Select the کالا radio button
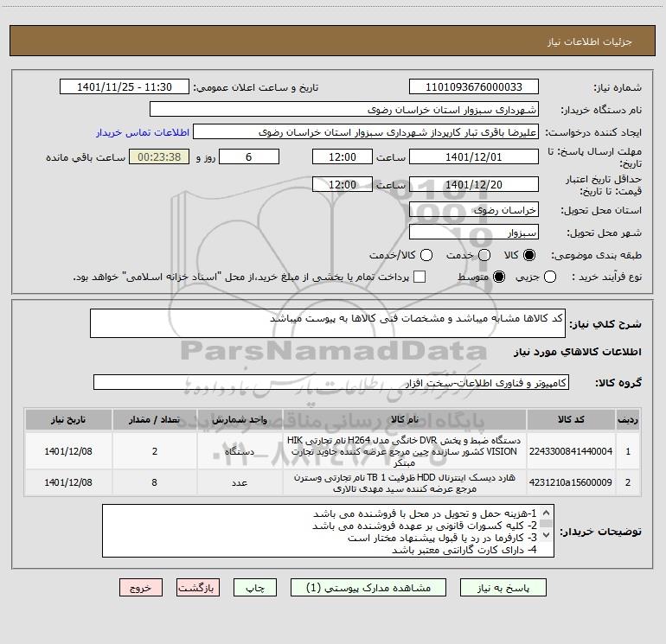666x644 pixels. point(529,255)
